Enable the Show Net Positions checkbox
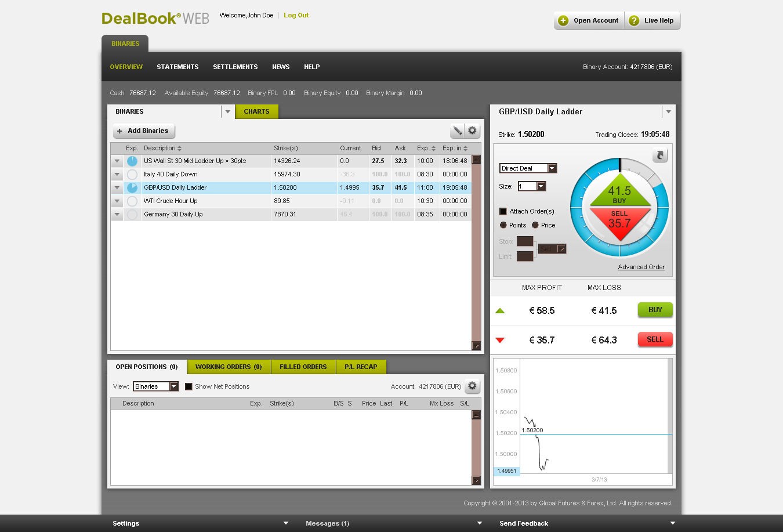The height and width of the screenshot is (532, 783). [188, 386]
